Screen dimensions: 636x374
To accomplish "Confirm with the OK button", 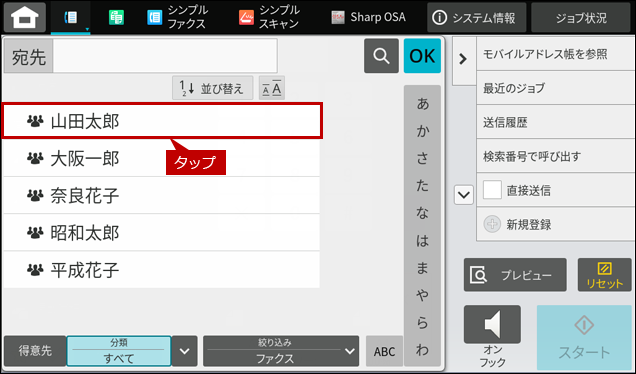I will pos(422,56).
